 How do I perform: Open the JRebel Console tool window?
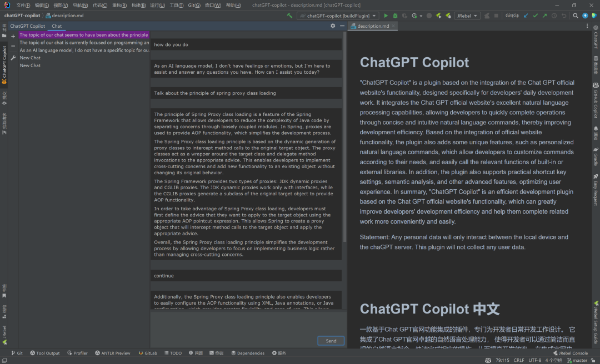(x=570, y=353)
